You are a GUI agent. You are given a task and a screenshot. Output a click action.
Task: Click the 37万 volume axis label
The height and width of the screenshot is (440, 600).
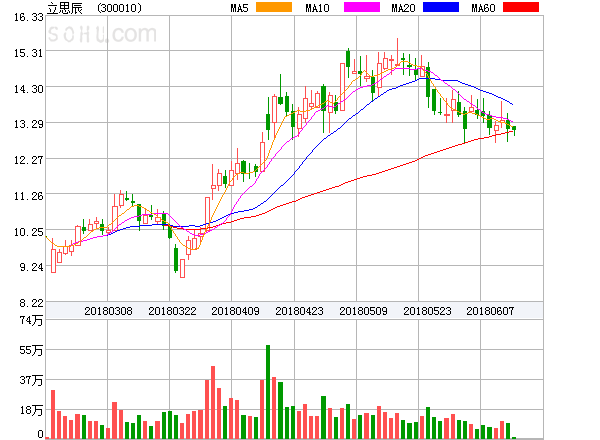click(x=31, y=380)
